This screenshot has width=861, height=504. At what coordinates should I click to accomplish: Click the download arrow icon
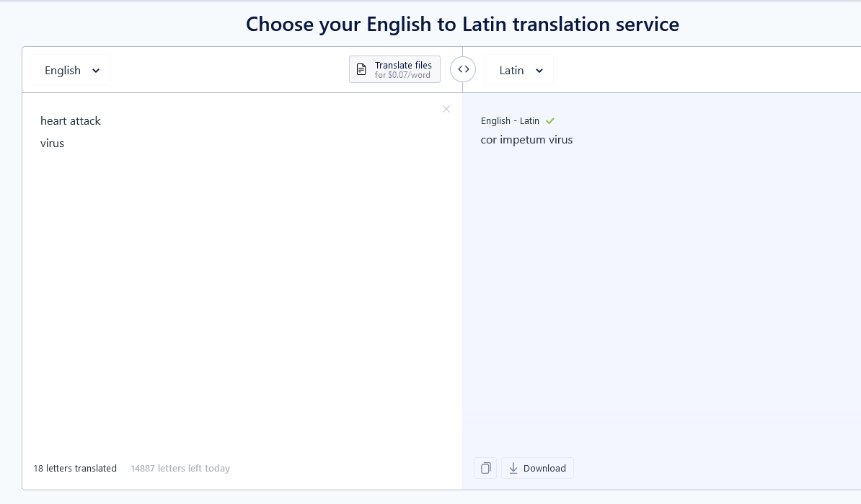coord(513,469)
